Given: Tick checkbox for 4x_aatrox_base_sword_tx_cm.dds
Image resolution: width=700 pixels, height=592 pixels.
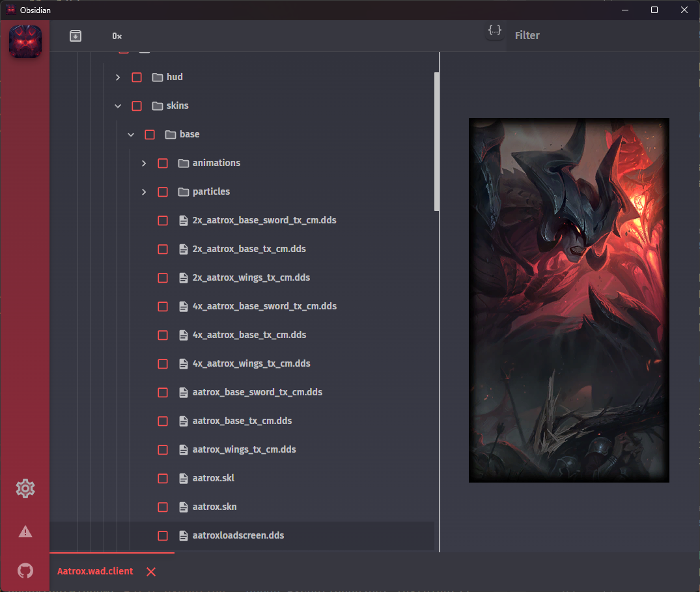Looking at the screenshot, I should click(163, 307).
